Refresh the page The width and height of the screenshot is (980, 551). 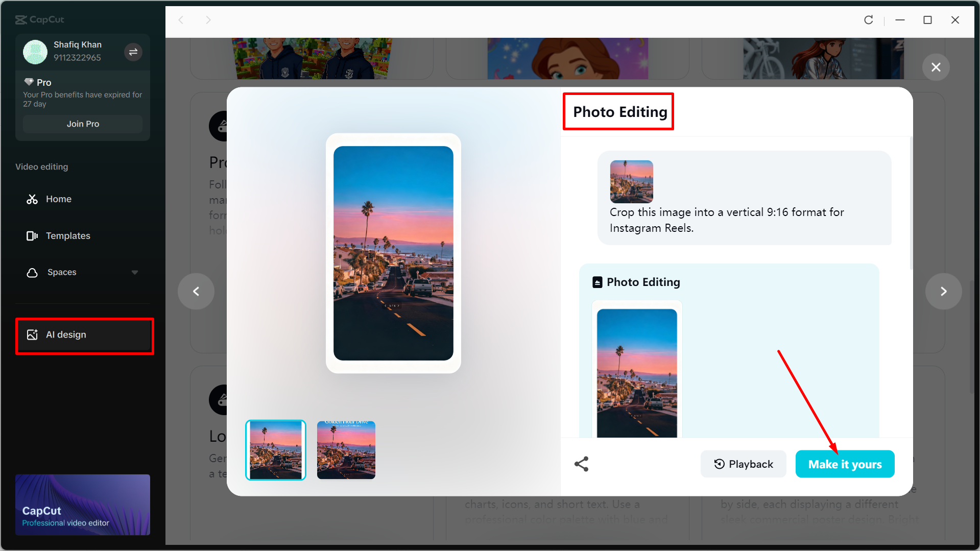coord(868,20)
